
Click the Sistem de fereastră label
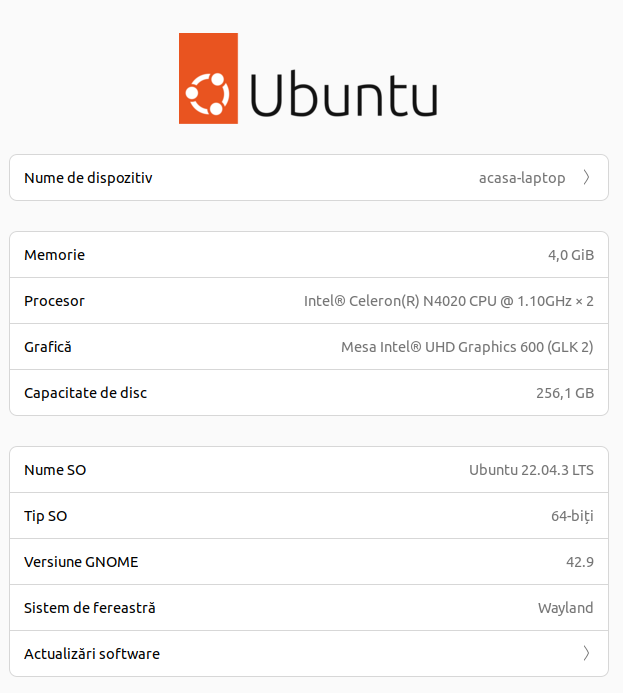[90, 608]
